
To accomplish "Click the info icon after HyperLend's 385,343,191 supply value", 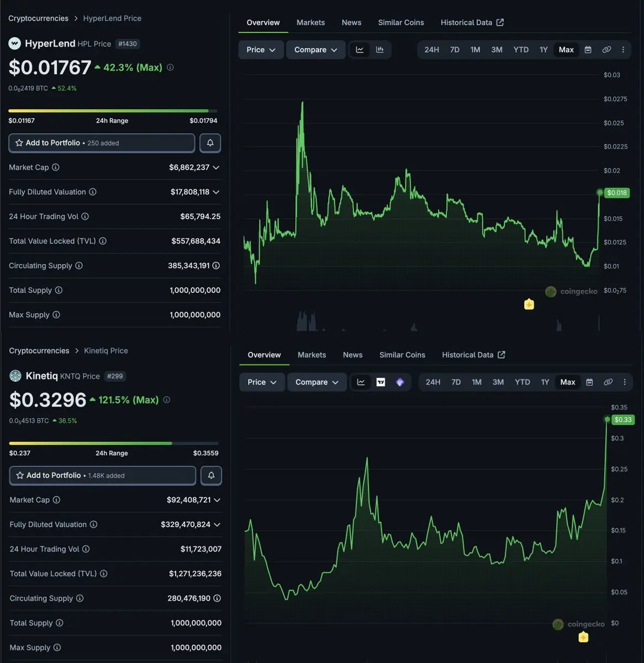I will 216,266.
